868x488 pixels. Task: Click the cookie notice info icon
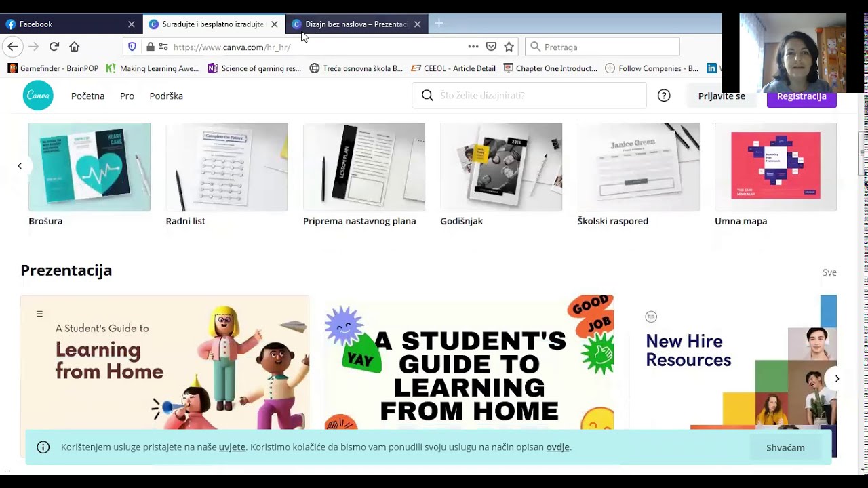click(43, 447)
